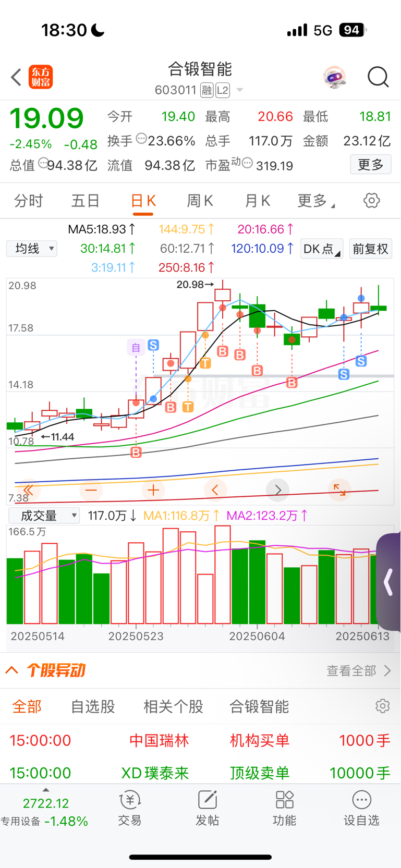Move chart right with gray arrow
Viewport: 401px width, 868px height.
(x=277, y=490)
